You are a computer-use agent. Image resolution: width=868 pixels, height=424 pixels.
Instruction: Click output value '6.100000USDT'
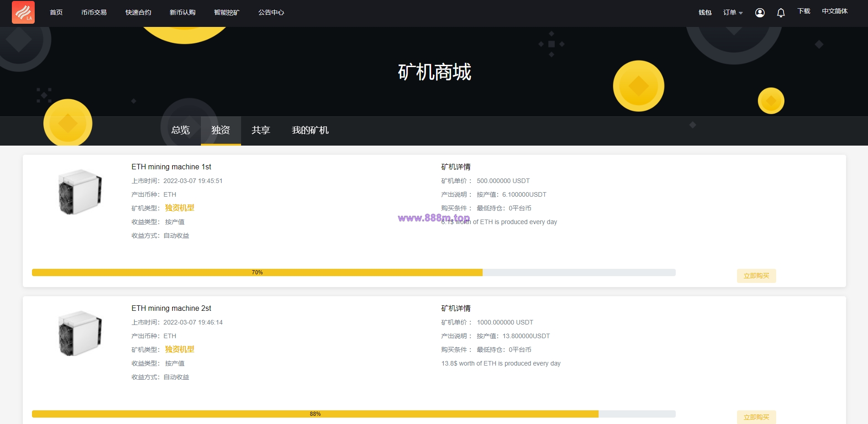tap(524, 194)
